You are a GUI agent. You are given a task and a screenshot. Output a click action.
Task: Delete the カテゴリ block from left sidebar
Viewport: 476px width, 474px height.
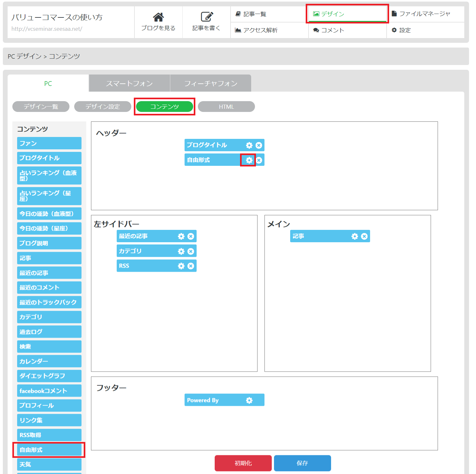[191, 251]
